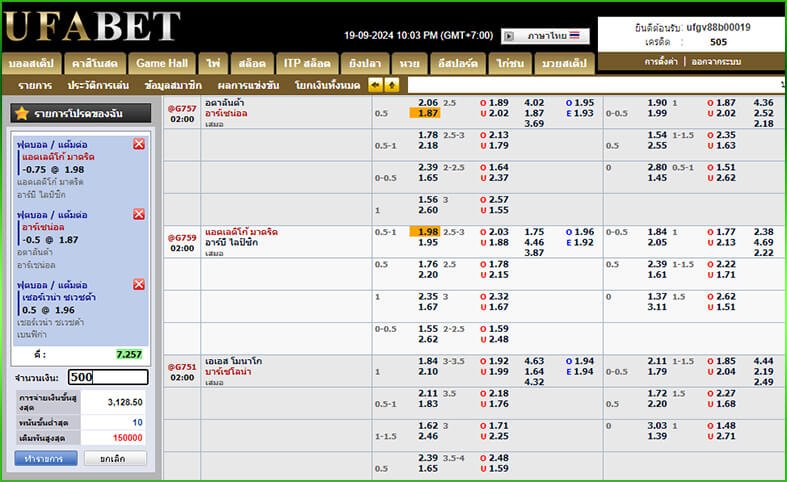Select the อีสปอร์ต tab
The width and height of the screenshot is (787, 482).
pos(457,63)
